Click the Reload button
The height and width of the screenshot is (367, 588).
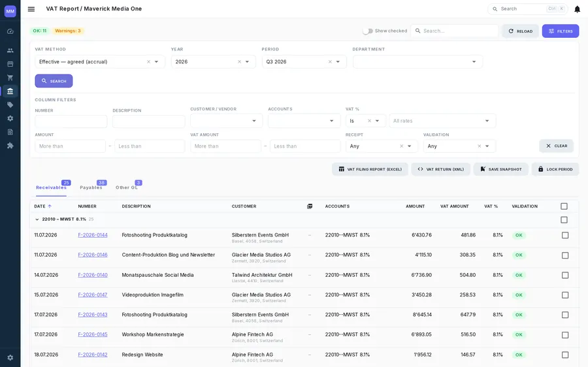pyautogui.click(x=521, y=31)
